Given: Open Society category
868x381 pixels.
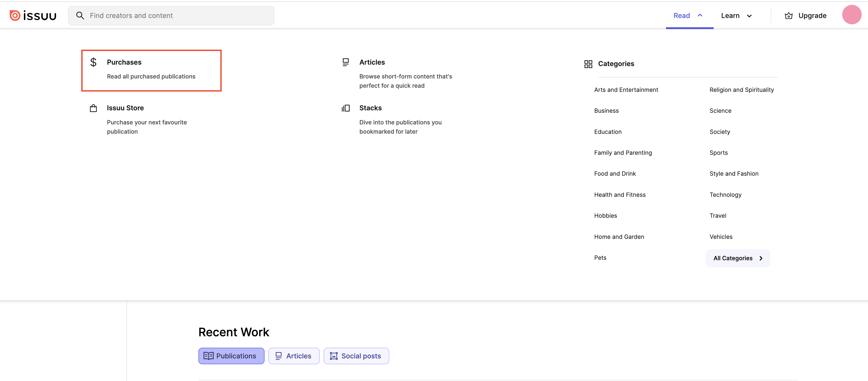Looking at the screenshot, I should [x=719, y=132].
